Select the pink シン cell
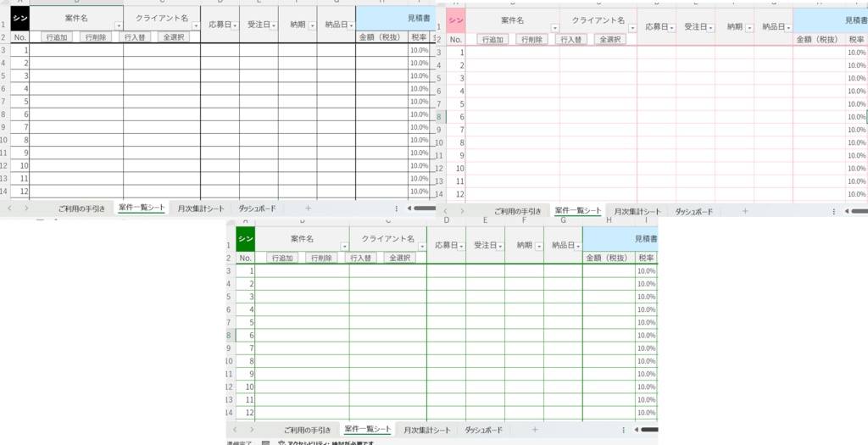868x445 pixels. [456, 20]
